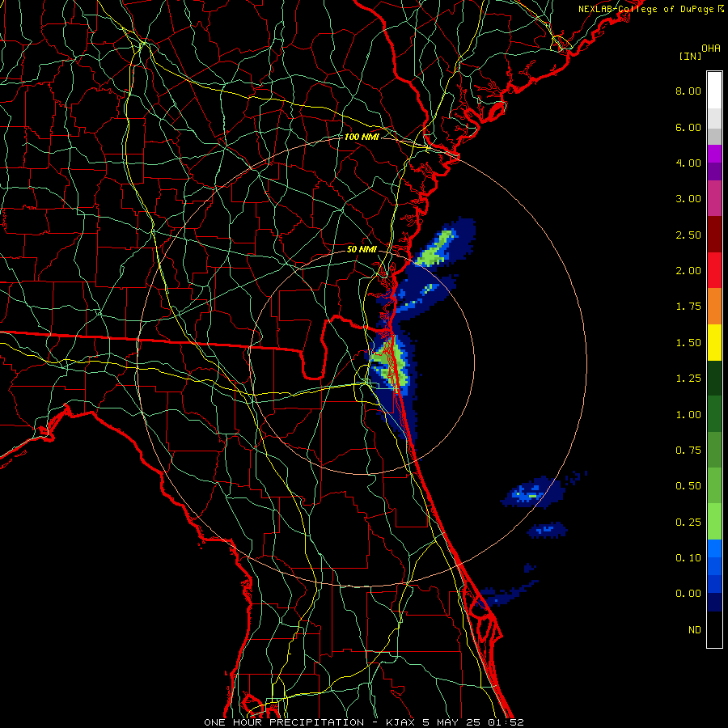The width and height of the screenshot is (728, 728).
Task: Click the 2.50 legend value
Action: [x=688, y=235]
